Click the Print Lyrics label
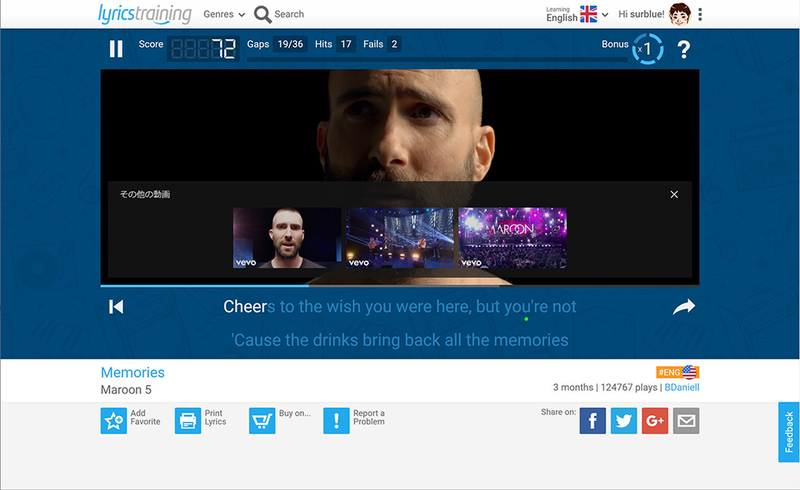 pyautogui.click(x=215, y=418)
